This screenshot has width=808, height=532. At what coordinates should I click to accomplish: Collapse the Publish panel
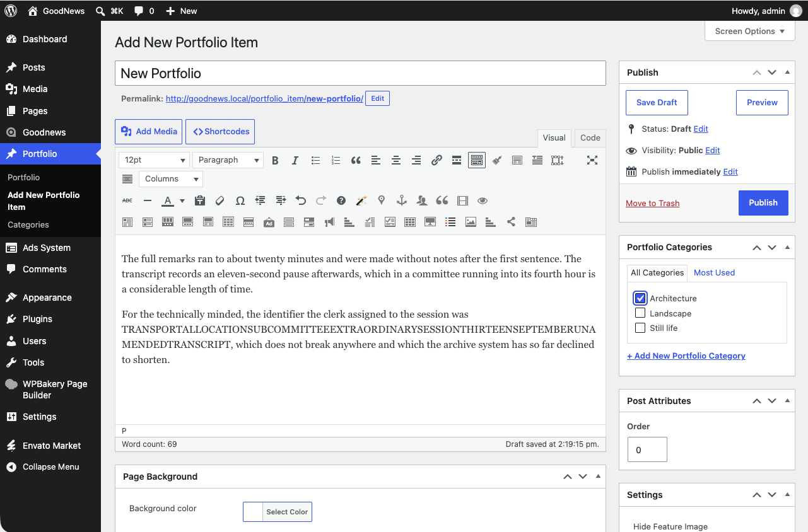tap(787, 72)
